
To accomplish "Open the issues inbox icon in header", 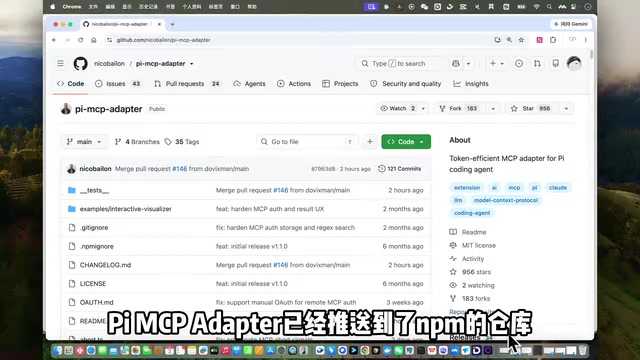I will 519,63.
